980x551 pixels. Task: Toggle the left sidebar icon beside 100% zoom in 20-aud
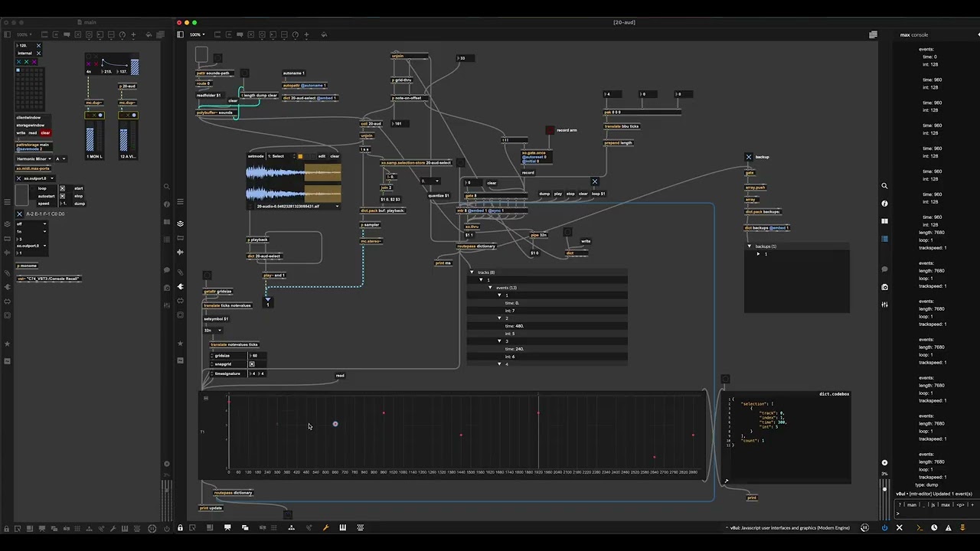point(180,34)
